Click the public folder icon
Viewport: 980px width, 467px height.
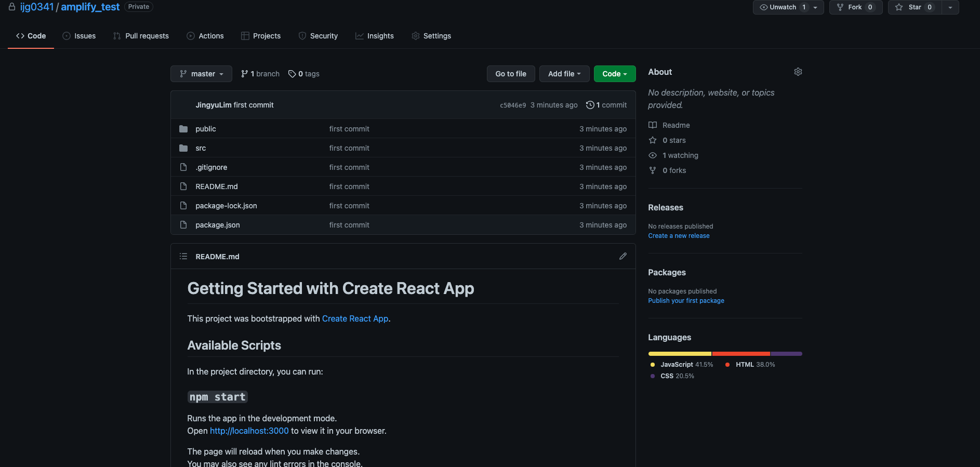pyautogui.click(x=183, y=129)
